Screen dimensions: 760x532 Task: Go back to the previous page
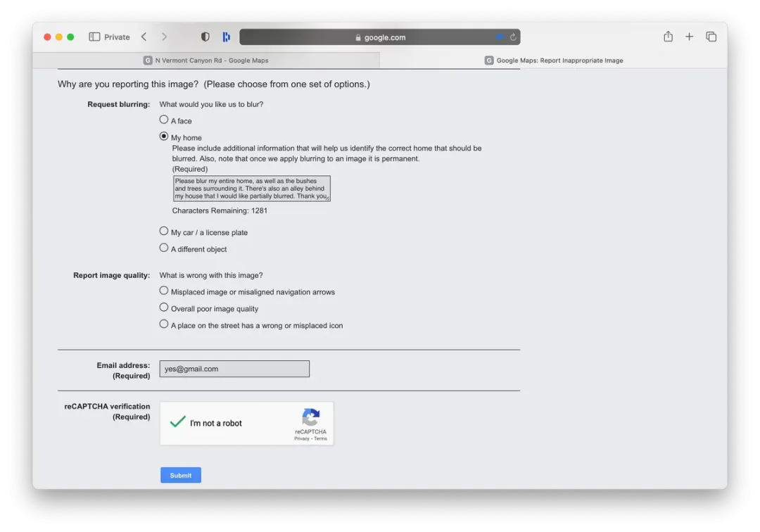[x=144, y=37]
